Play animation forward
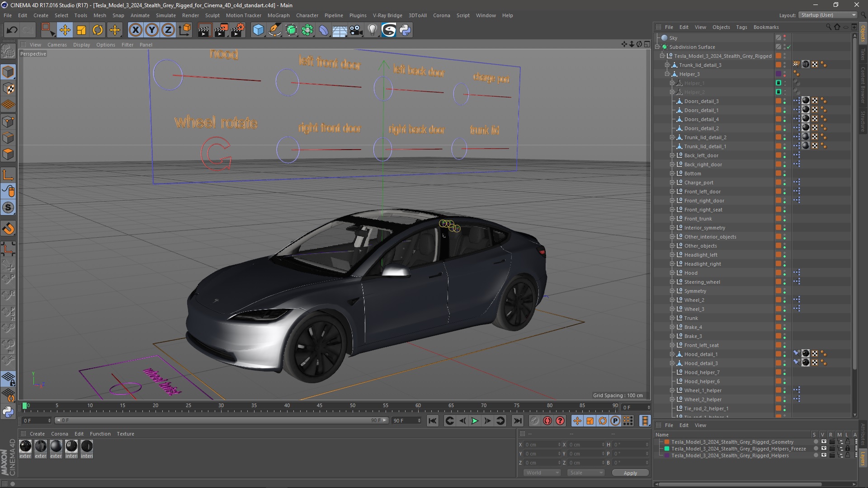This screenshot has width=868, height=488. click(475, 421)
